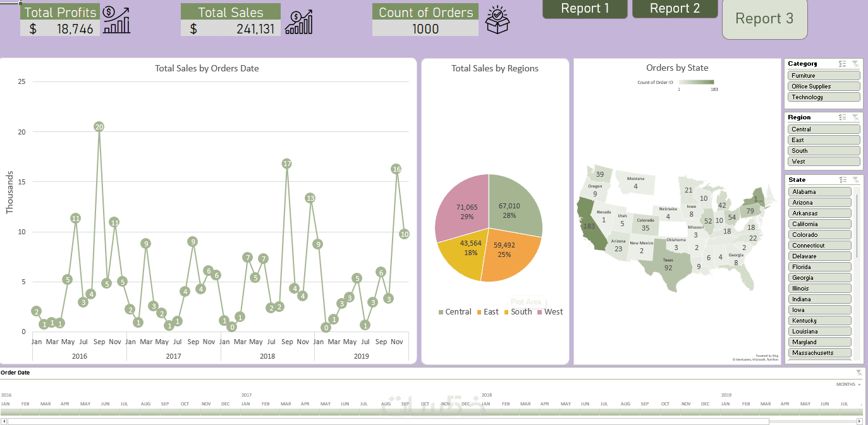Screen dimensions: 868x425
Task: Switch to Report 2
Action: click(675, 9)
